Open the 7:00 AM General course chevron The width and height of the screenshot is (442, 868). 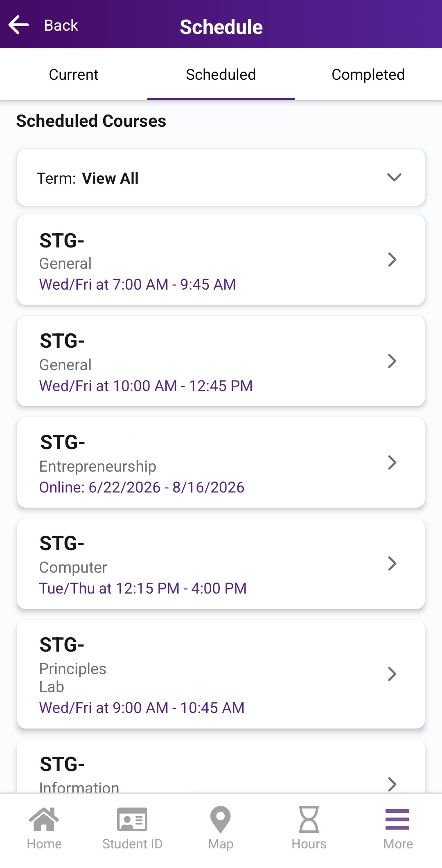coord(392,260)
